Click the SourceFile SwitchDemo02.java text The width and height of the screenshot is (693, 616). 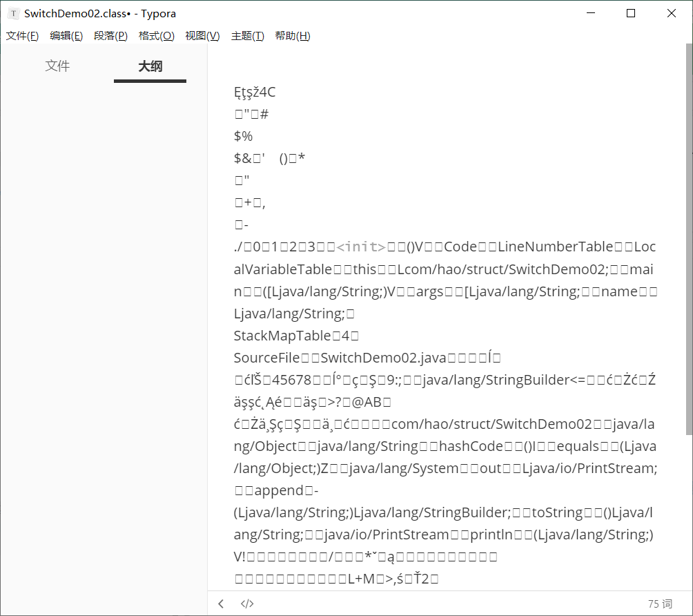coord(340,358)
